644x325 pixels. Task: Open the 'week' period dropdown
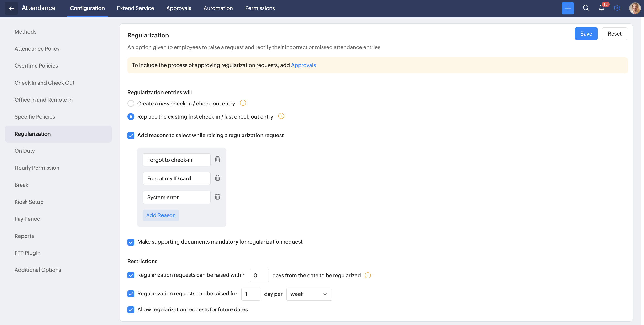tap(309, 294)
